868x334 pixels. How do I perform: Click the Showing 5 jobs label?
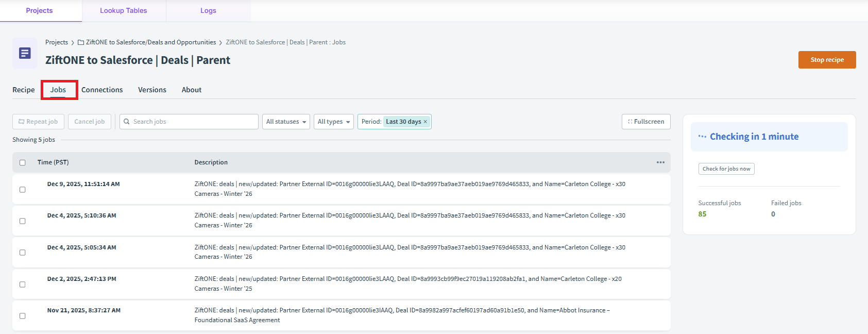[34, 140]
